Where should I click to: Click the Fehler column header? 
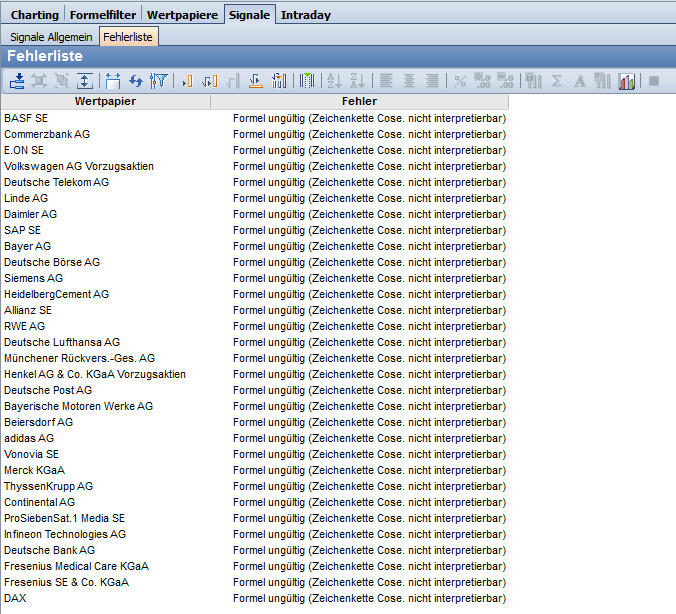[x=359, y=101]
